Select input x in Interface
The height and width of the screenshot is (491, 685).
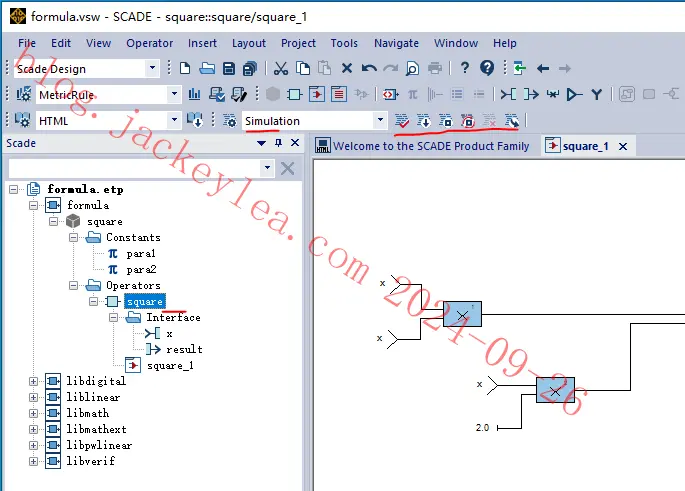tap(169, 334)
